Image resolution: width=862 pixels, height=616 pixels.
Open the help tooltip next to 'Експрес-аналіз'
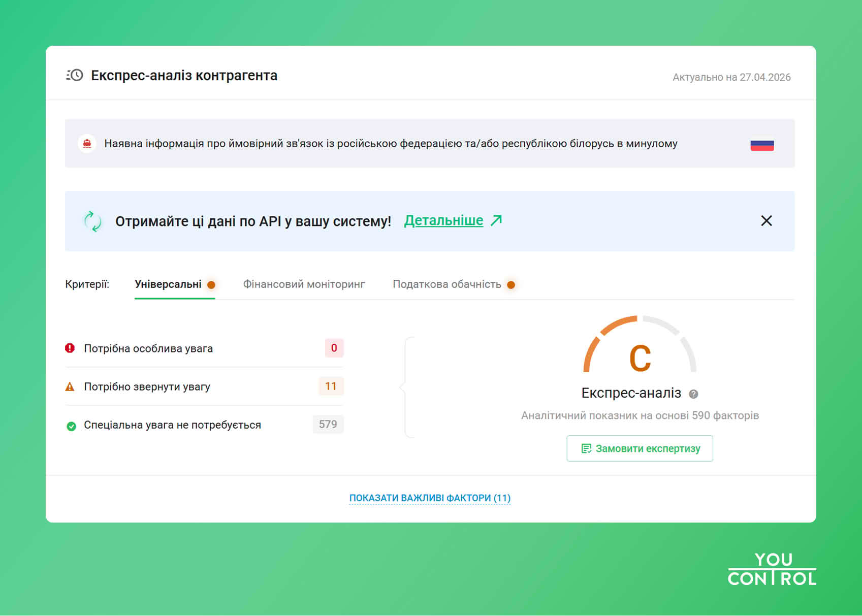693,393
